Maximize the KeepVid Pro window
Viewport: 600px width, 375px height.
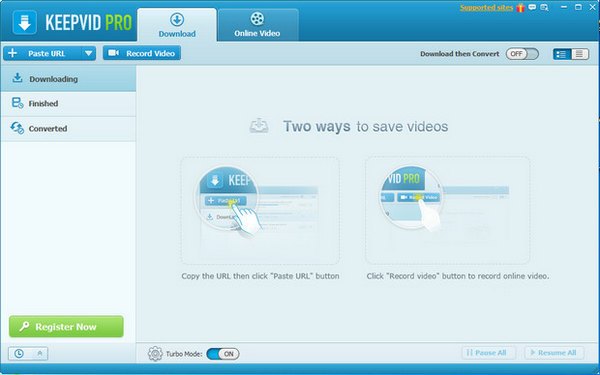[x=578, y=7]
